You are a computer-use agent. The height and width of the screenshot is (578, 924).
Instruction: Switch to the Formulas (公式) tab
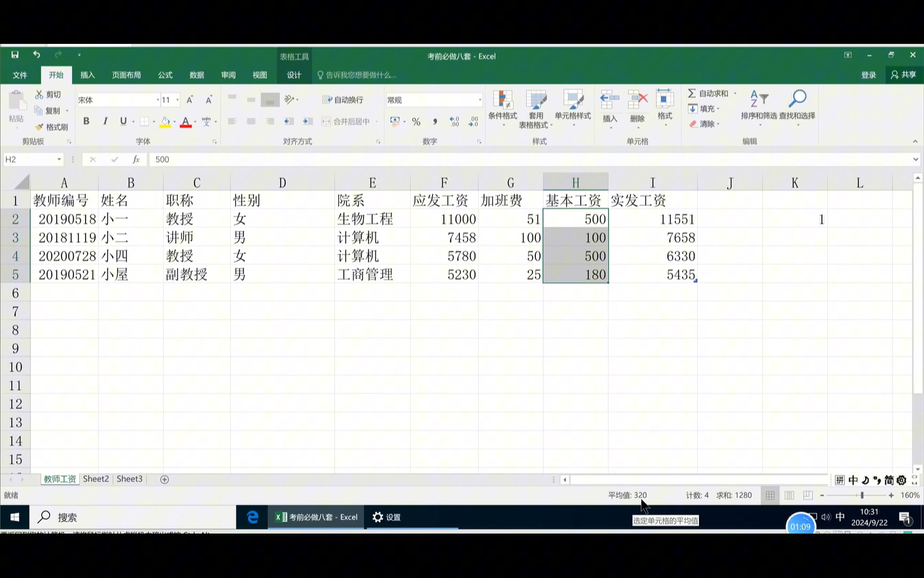[165, 75]
